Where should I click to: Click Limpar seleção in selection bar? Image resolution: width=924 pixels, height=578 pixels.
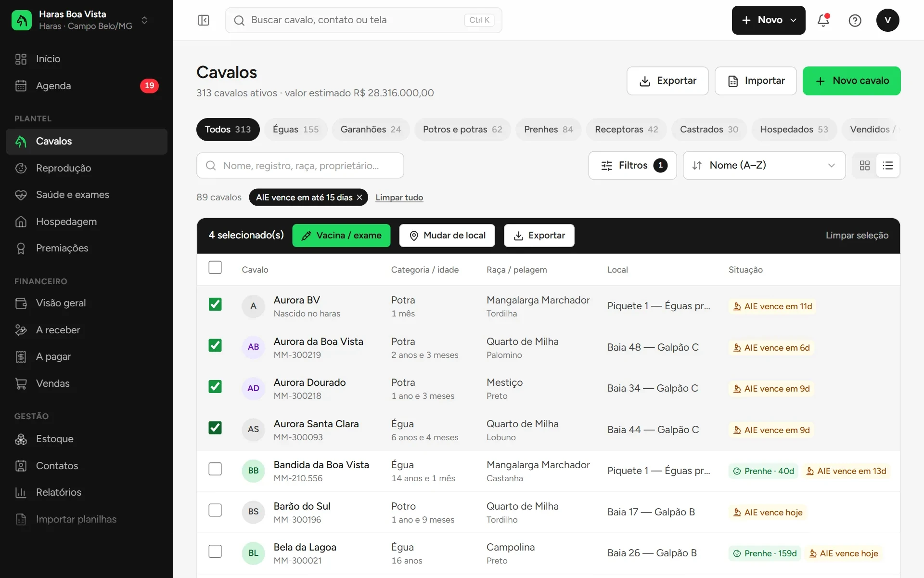(857, 236)
